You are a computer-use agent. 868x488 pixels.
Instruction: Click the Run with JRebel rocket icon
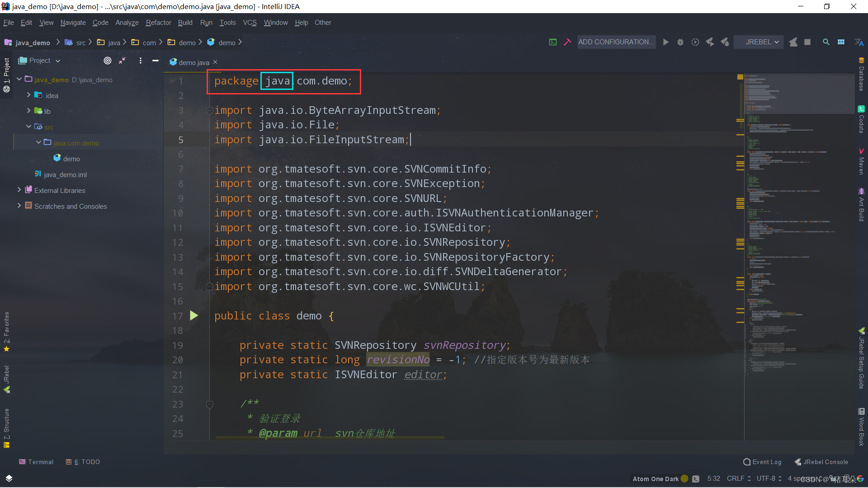[710, 42]
